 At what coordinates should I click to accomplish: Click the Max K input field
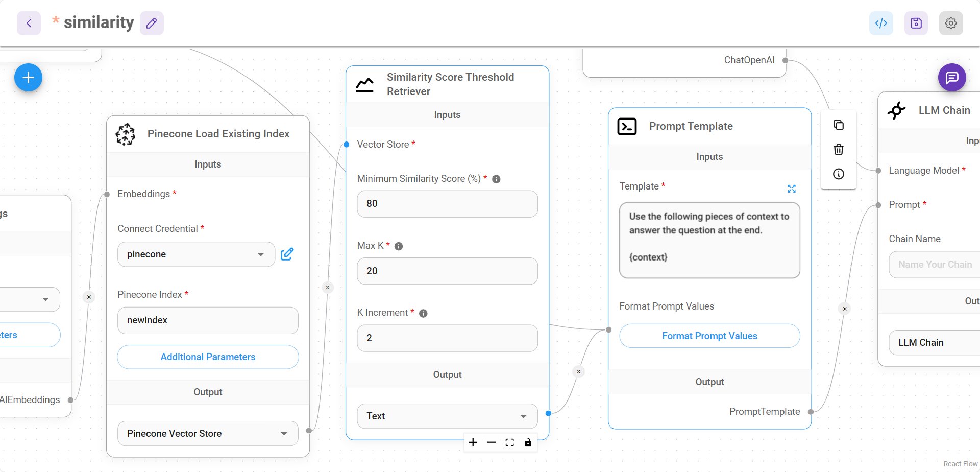pyautogui.click(x=447, y=271)
